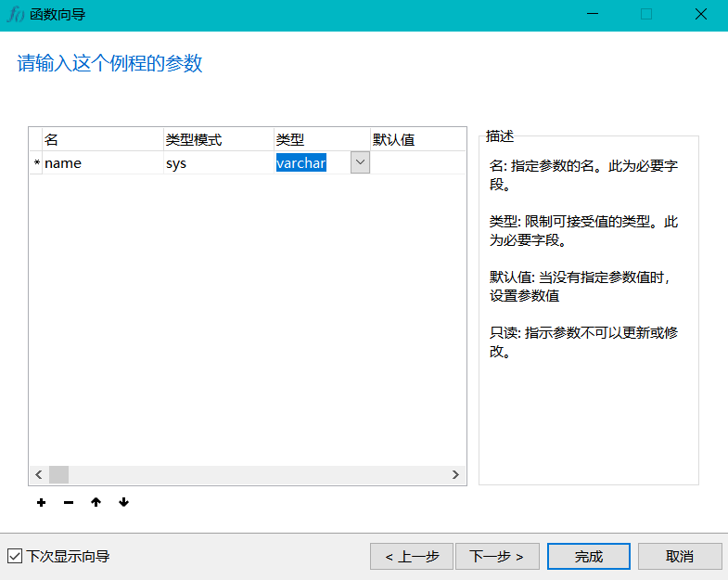Click 名 column header
The height and width of the screenshot is (580, 728).
coord(103,139)
